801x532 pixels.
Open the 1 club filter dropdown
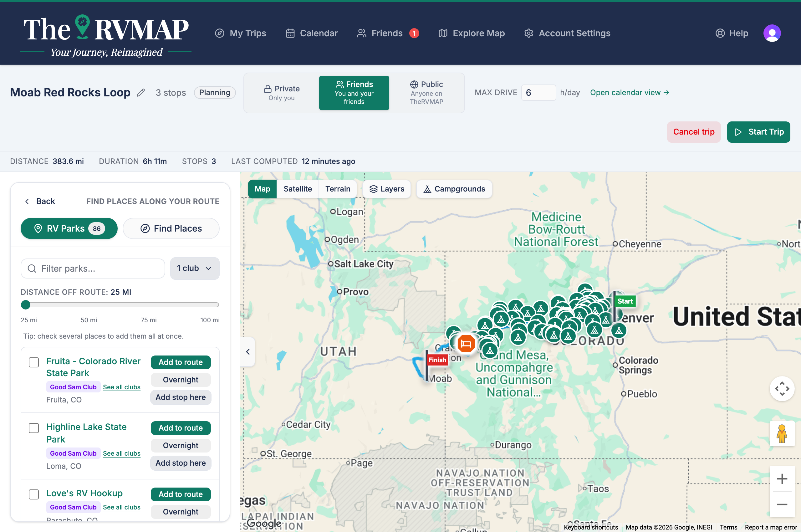click(195, 269)
